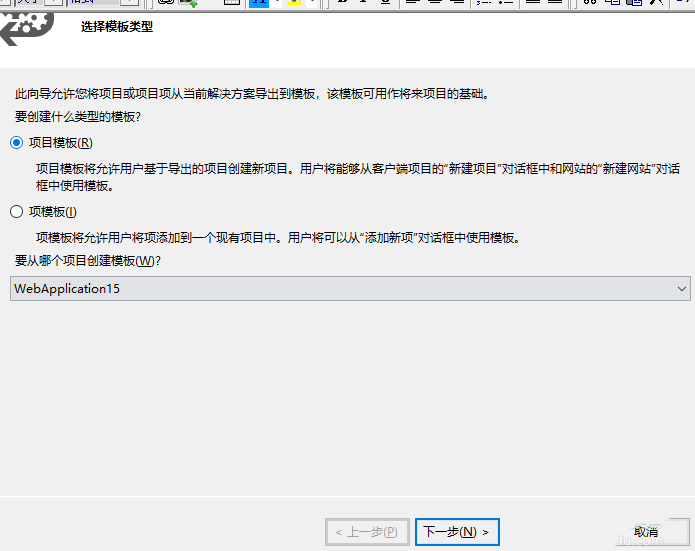Click the 下一步(N) button

tap(456, 532)
